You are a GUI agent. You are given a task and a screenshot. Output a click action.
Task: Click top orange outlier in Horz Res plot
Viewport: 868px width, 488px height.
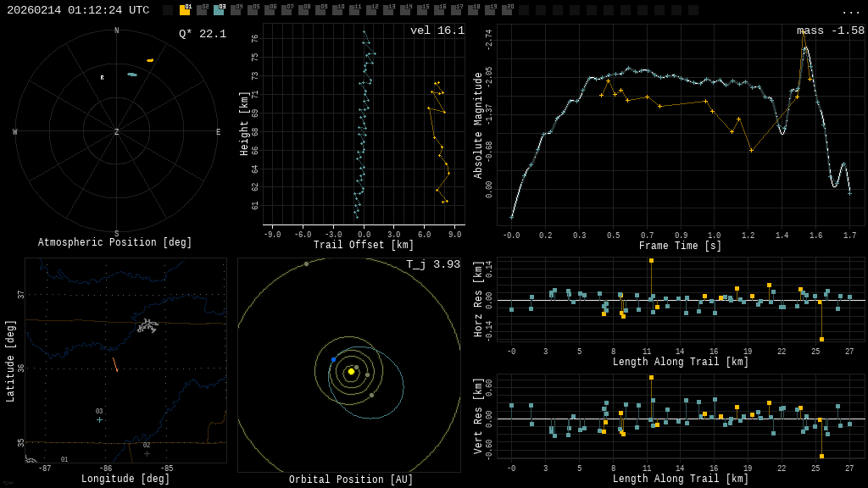[651, 261]
